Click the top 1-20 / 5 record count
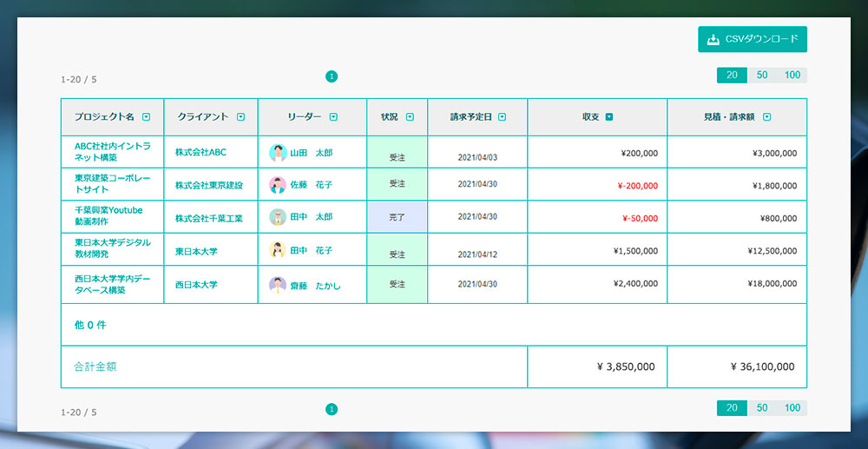This screenshot has height=449, width=868. coord(79,80)
